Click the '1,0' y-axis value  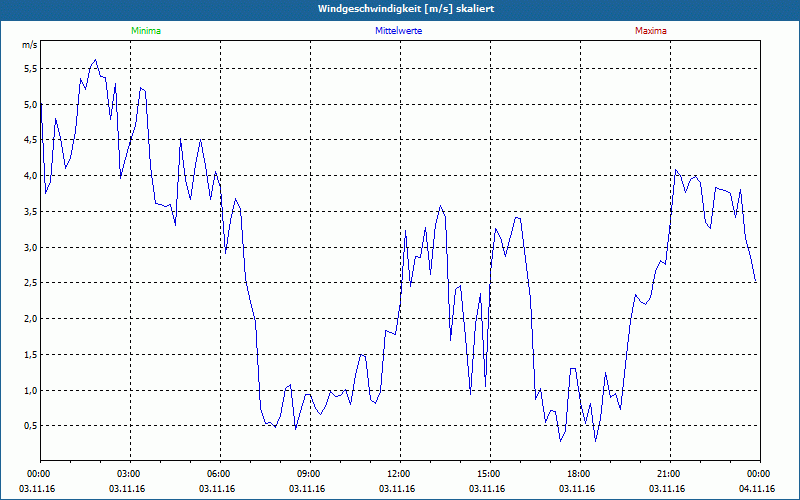click(31, 390)
